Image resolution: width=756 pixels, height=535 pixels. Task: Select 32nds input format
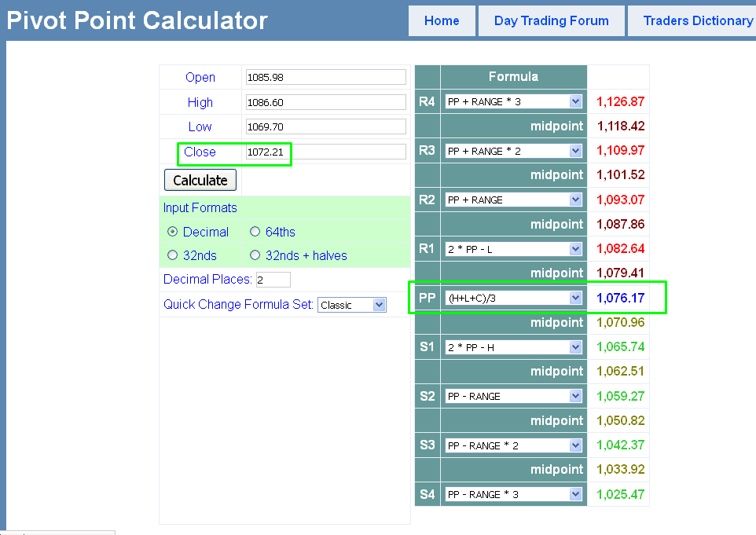click(173, 255)
